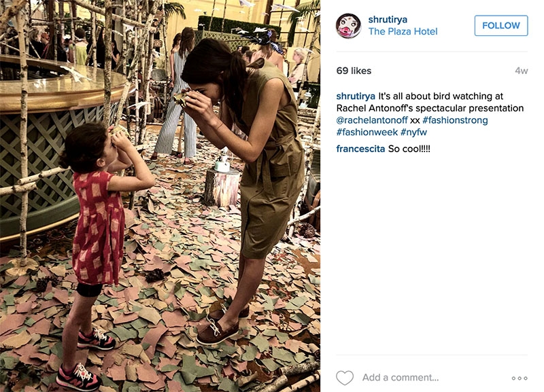This screenshot has height=392, width=544.
Task: Open the three-dot more options menu
Action: (520, 378)
